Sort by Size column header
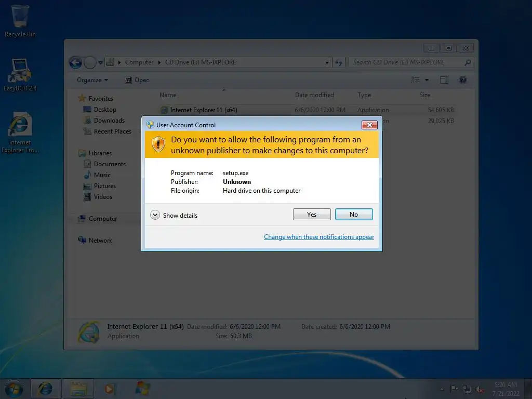The height and width of the screenshot is (399, 532). click(425, 95)
